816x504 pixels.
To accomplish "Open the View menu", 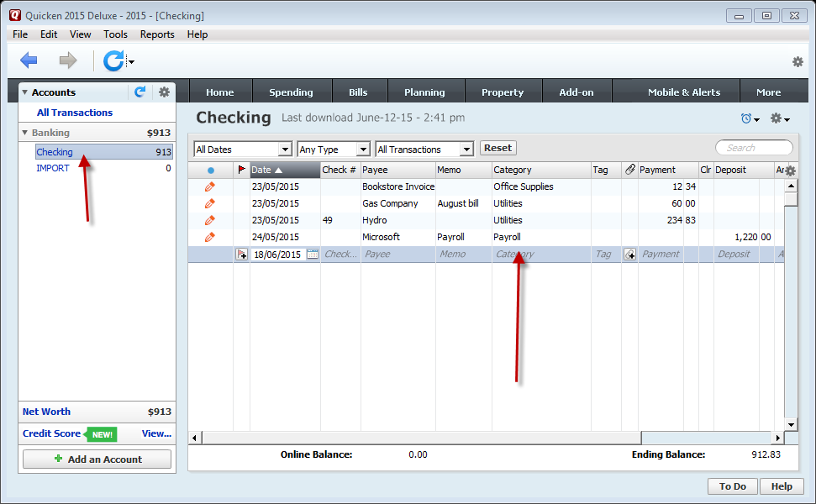I will [x=80, y=34].
